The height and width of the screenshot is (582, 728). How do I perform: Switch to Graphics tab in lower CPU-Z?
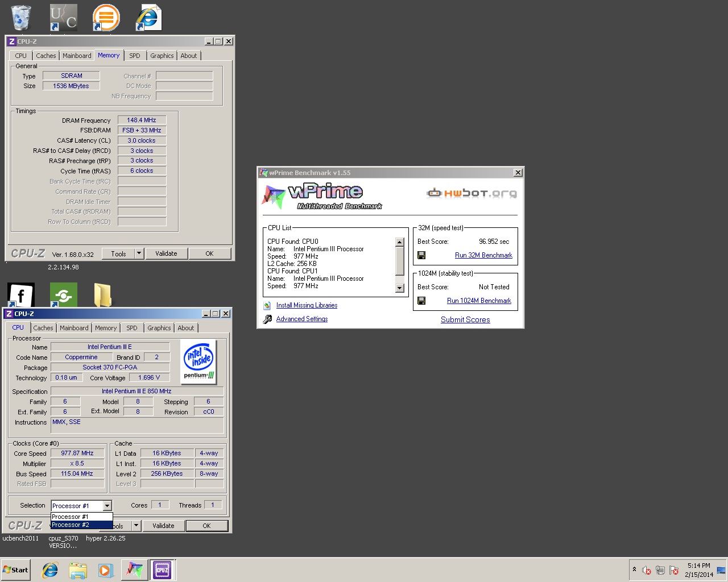(x=159, y=328)
